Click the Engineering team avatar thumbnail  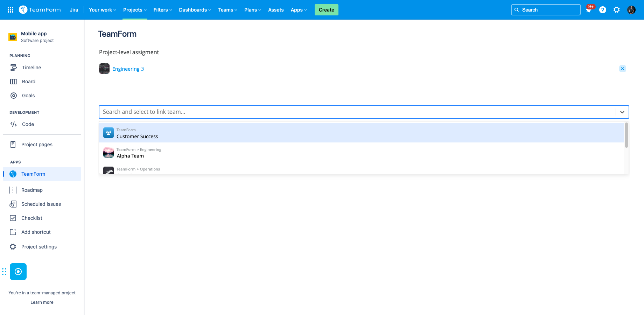click(x=104, y=69)
